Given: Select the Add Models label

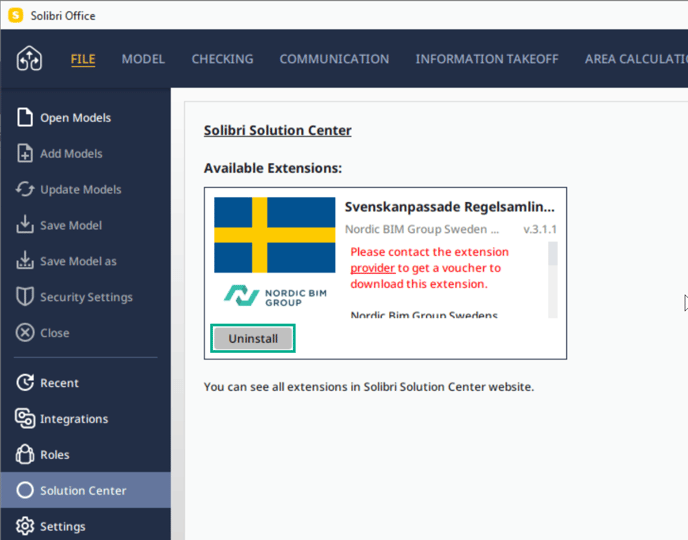Looking at the screenshot, I should (x=71, y=154).
